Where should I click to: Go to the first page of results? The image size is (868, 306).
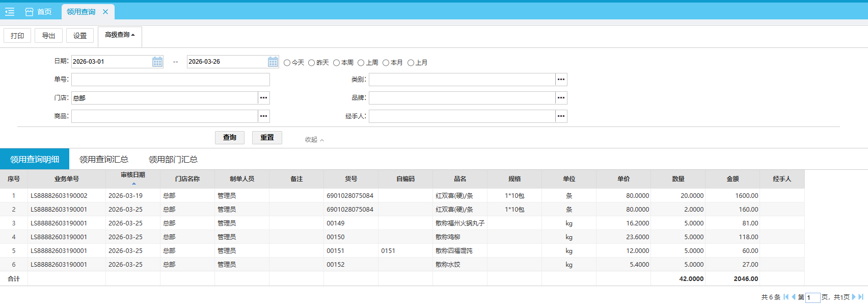[786, 297]
